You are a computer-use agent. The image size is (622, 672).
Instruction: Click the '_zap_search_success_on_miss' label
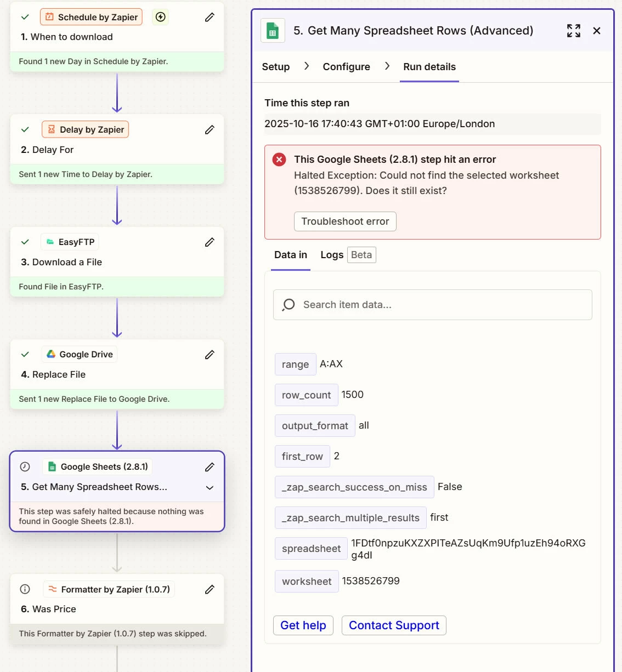coord(354,487)
